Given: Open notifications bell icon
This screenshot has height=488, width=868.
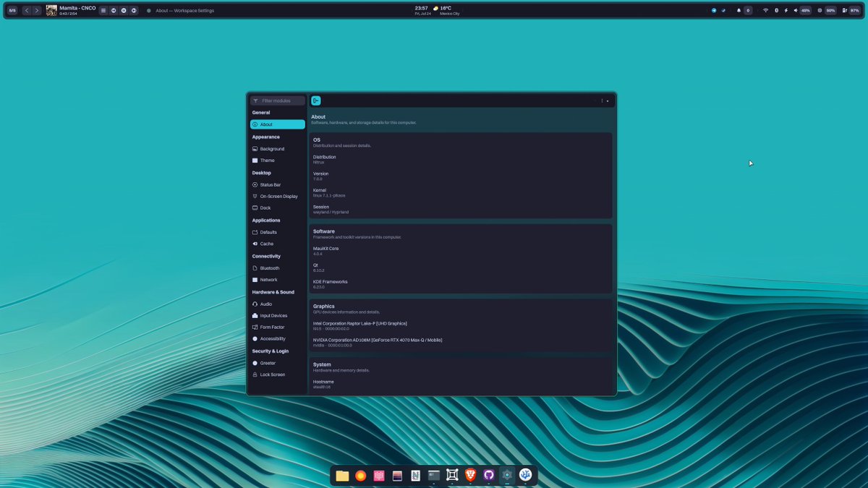Looking at the screenshot, I should pyautogui.click(x=739, y=10).
